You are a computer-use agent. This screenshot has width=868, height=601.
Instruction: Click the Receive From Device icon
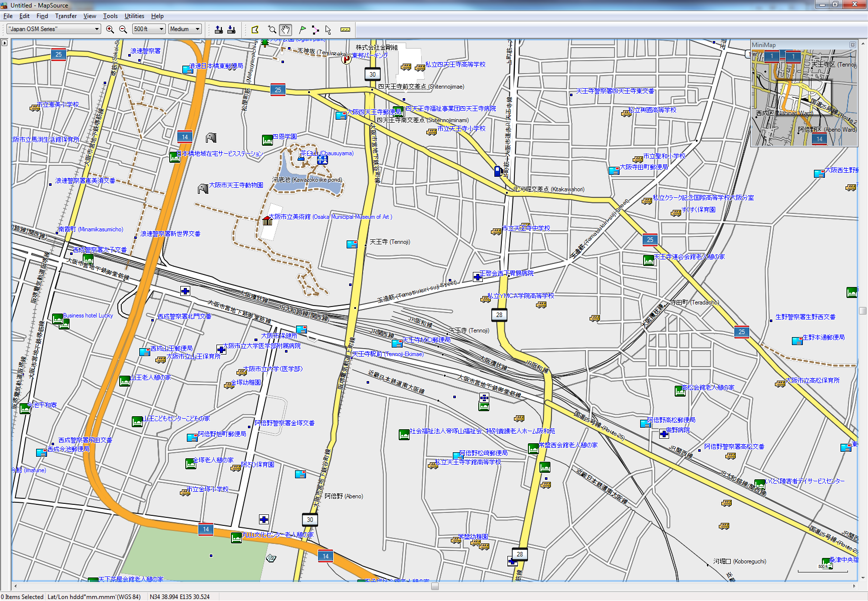pyautogui.click(x=231, y=30)
